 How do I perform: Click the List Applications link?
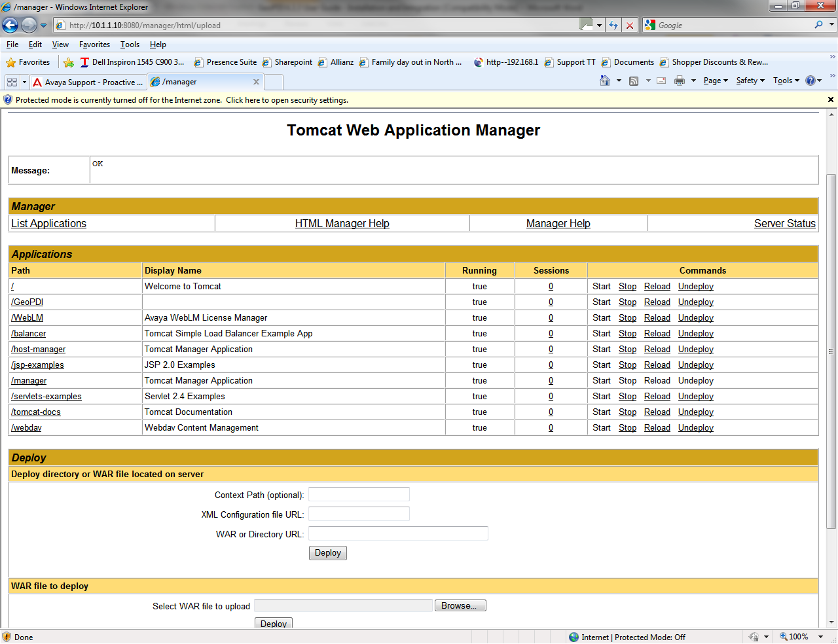(48, 224)
